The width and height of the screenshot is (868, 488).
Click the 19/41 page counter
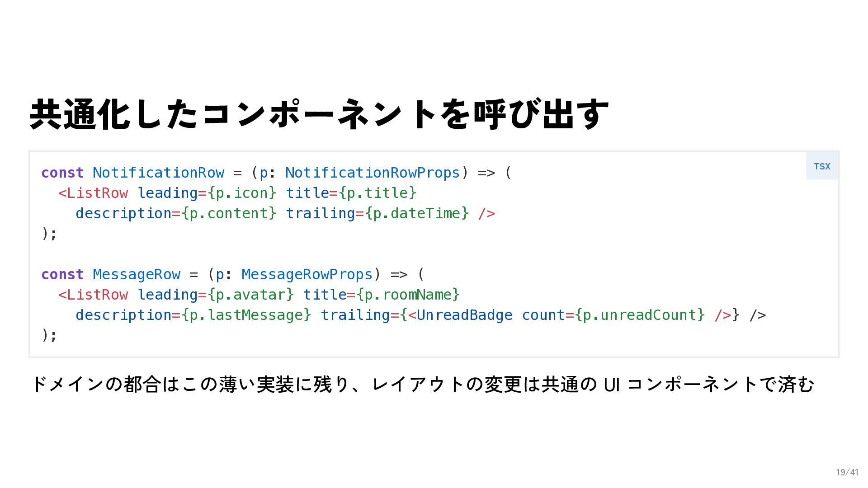pyautogui.click(x=847, y=472)
